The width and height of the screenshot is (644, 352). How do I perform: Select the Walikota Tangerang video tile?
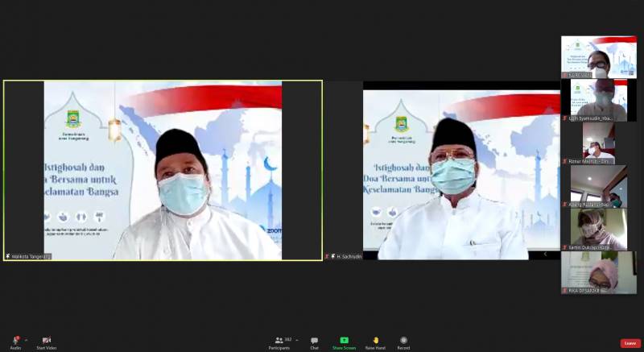(163, 170)
